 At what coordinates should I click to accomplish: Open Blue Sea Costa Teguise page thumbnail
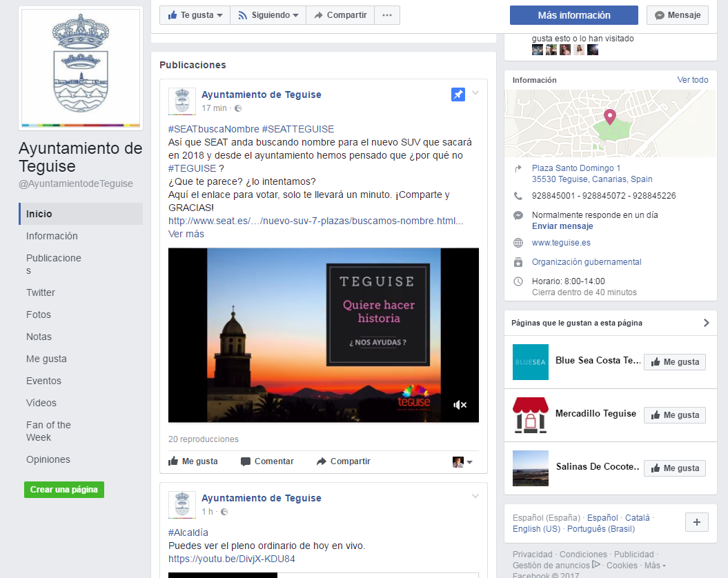point(530,362)
